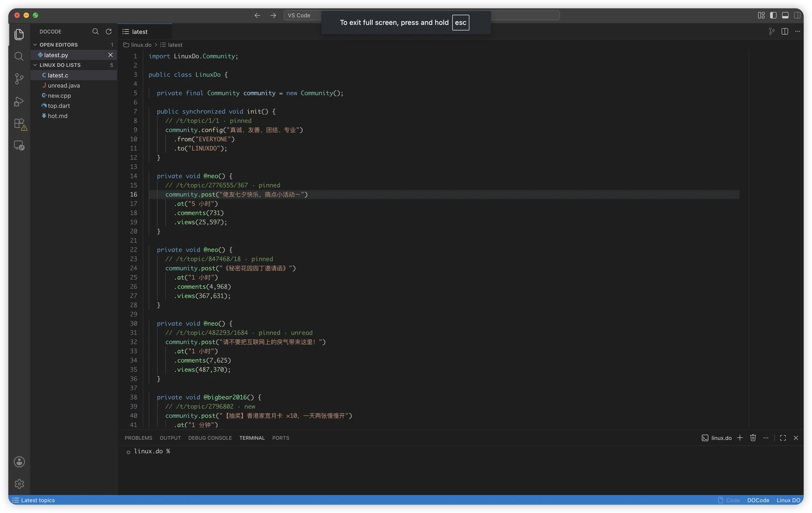Create a new terminal with plus icon

[740, 438]
